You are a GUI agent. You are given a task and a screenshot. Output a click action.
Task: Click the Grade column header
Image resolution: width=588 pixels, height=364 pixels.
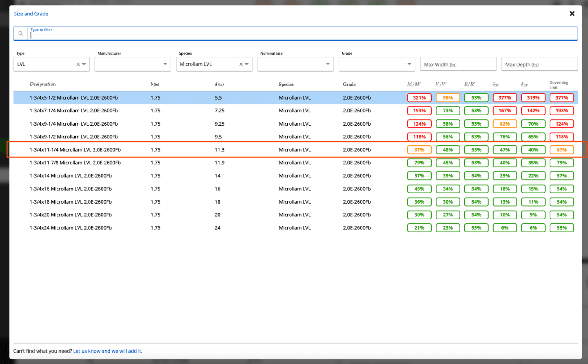tap(349, 84)
